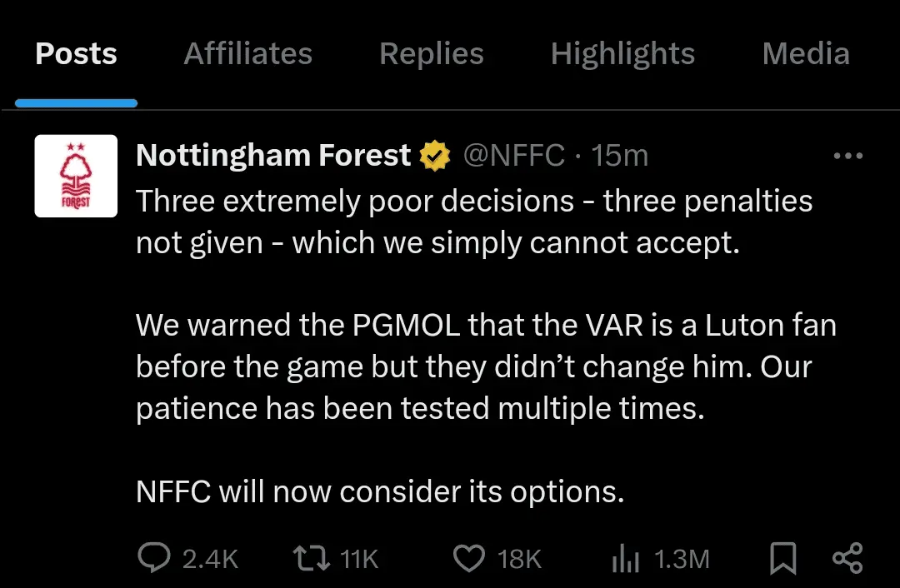The height and width of the screenshot is (588, 900).
Task: Switch to the Replies tab
Action: coord(431,54)
